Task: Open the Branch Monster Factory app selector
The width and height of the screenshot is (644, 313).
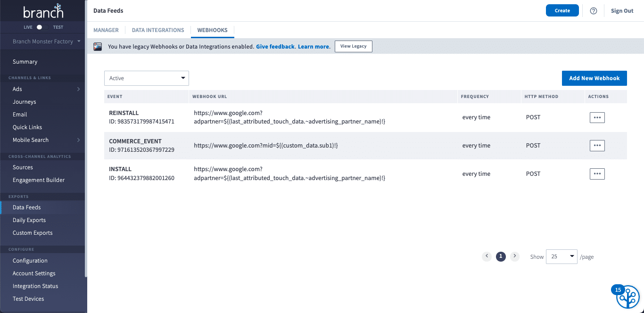Action: click(x=42, y=41)
